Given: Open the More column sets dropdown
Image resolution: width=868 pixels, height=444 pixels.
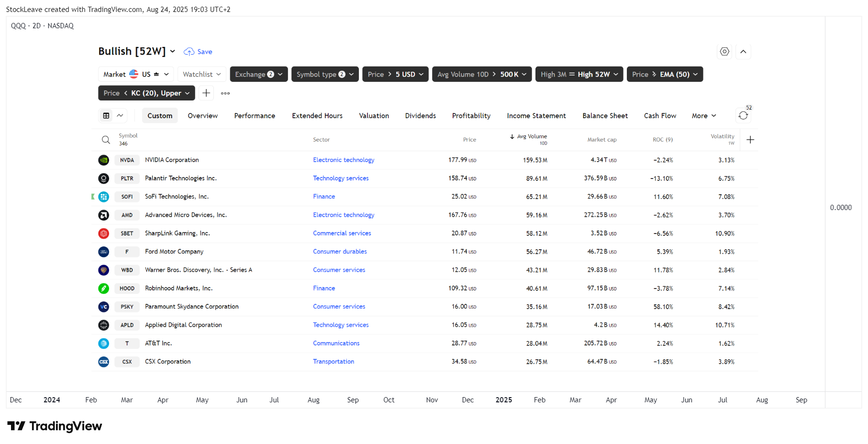Looking at the screenshot, I should point(703,116).
